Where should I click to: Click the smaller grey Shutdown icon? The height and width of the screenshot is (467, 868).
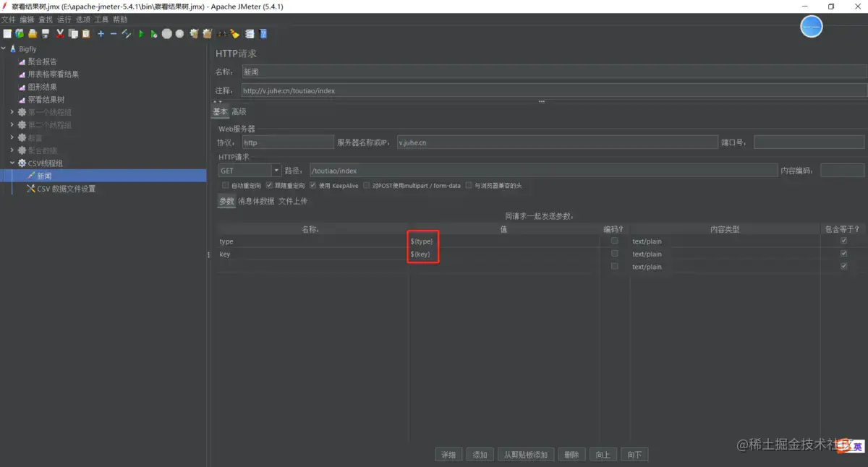point(179,33)
